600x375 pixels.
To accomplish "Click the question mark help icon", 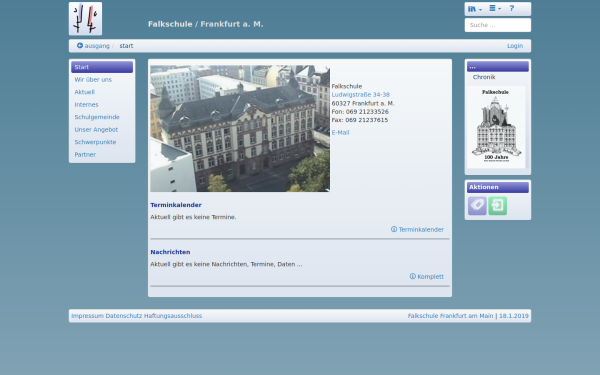I will point(512,8).
